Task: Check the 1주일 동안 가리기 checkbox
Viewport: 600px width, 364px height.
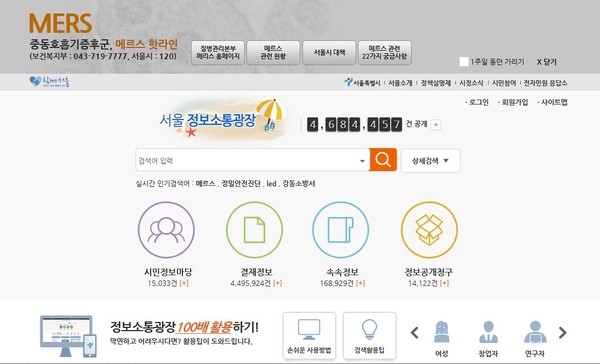Action: [x=464, y=62]
